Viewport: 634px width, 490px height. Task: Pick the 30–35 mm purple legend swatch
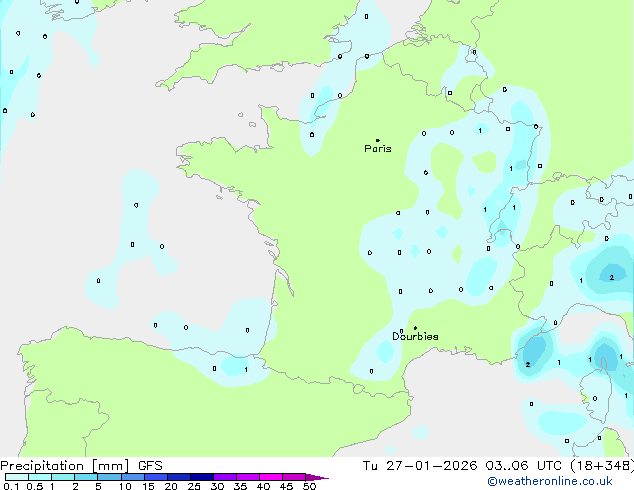coord(225,477)
